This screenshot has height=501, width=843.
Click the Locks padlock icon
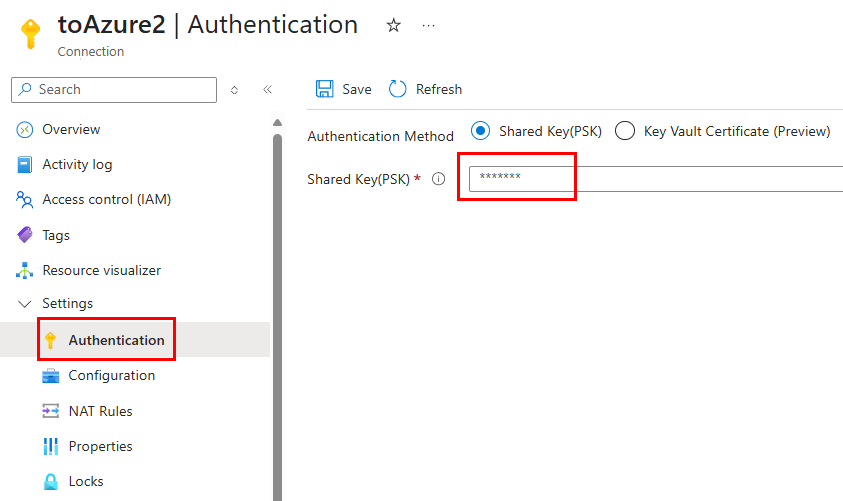[x=51, y=482]
